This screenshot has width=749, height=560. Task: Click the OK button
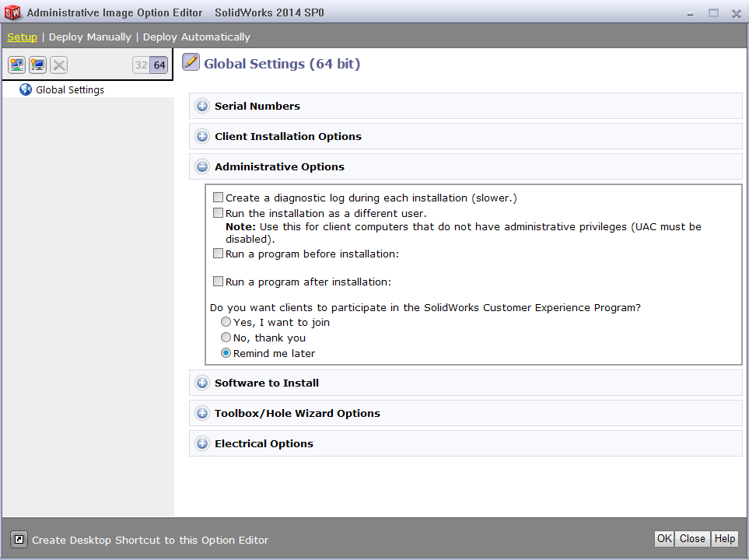tap(664, 538)
